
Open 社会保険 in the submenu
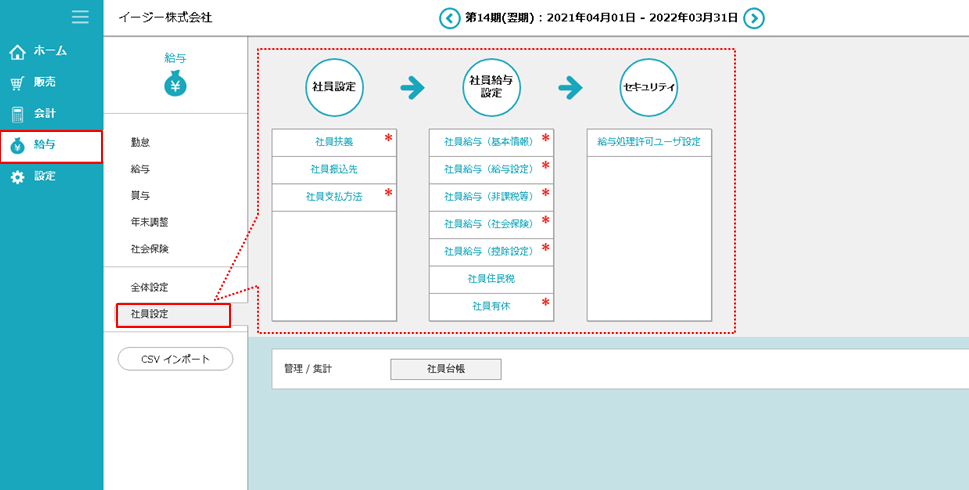[149, 249]
